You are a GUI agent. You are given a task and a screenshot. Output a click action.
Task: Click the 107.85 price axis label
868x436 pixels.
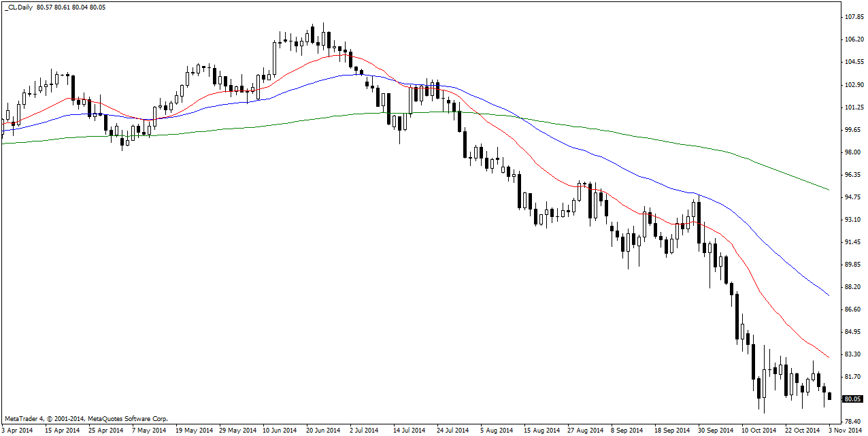(x=853, y=17)
